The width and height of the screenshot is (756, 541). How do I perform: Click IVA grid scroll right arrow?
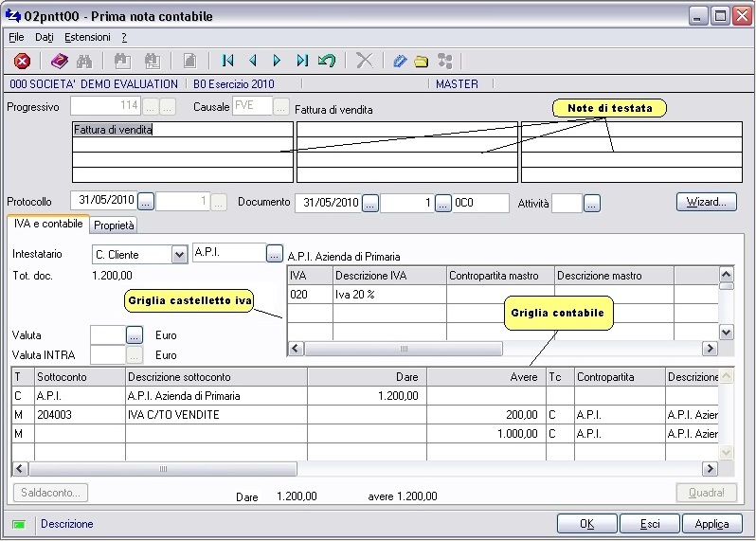pos(710,348)
